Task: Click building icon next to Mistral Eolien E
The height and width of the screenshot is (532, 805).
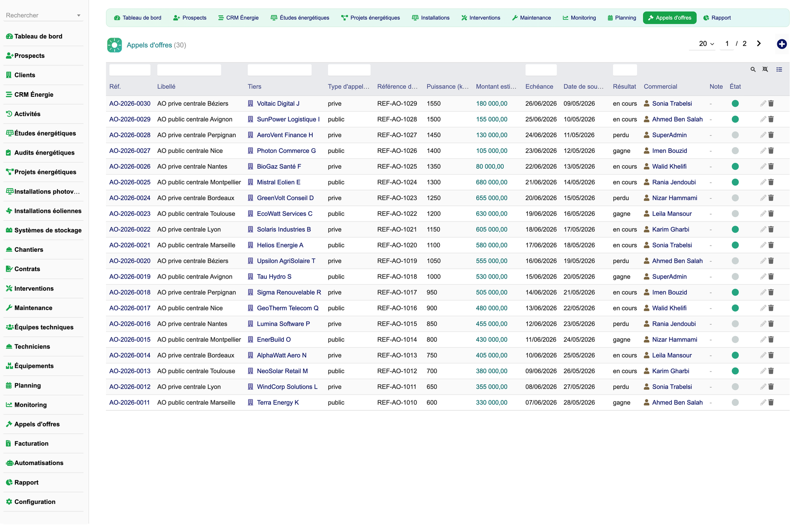Action: (250, 182)
